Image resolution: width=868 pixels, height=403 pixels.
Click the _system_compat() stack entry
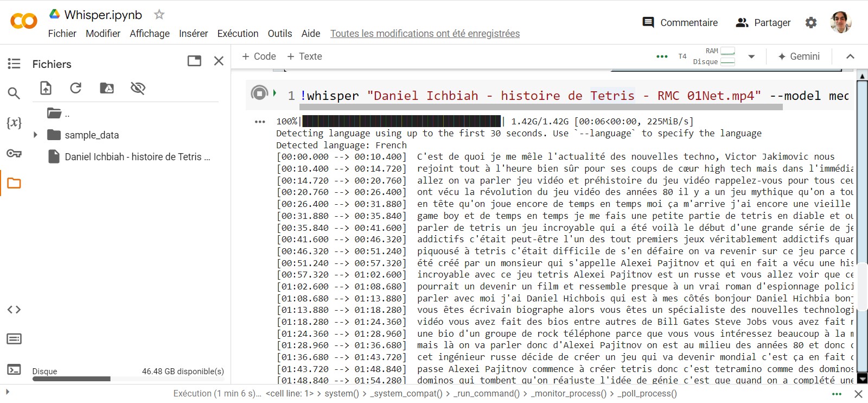[x=406, y=393]
